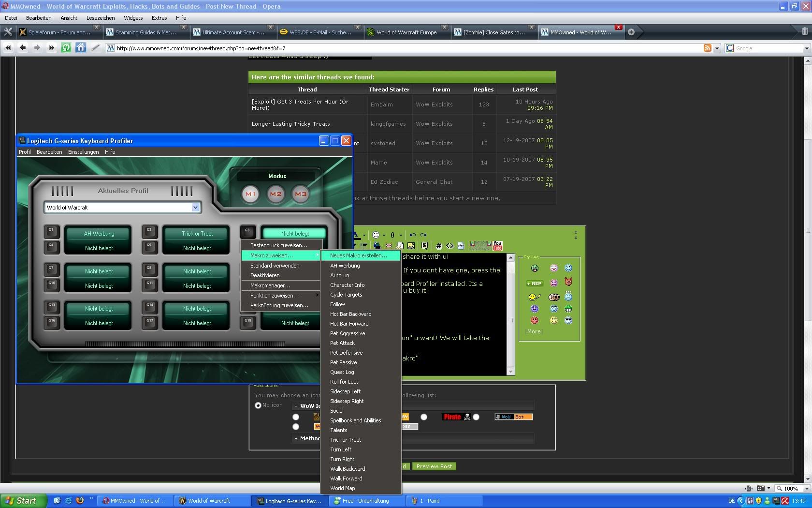Select the radio button left of the Pirate icon

[x=424, y=417]
